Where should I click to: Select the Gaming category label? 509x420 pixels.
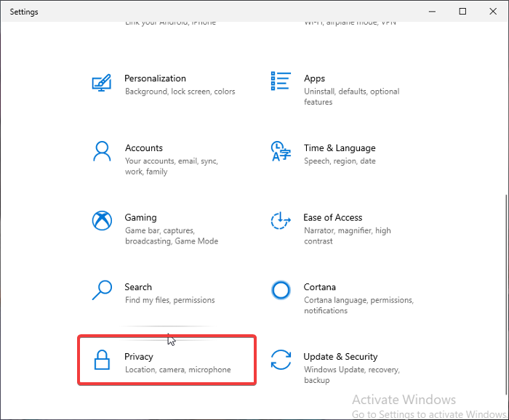tap(140, 217)
